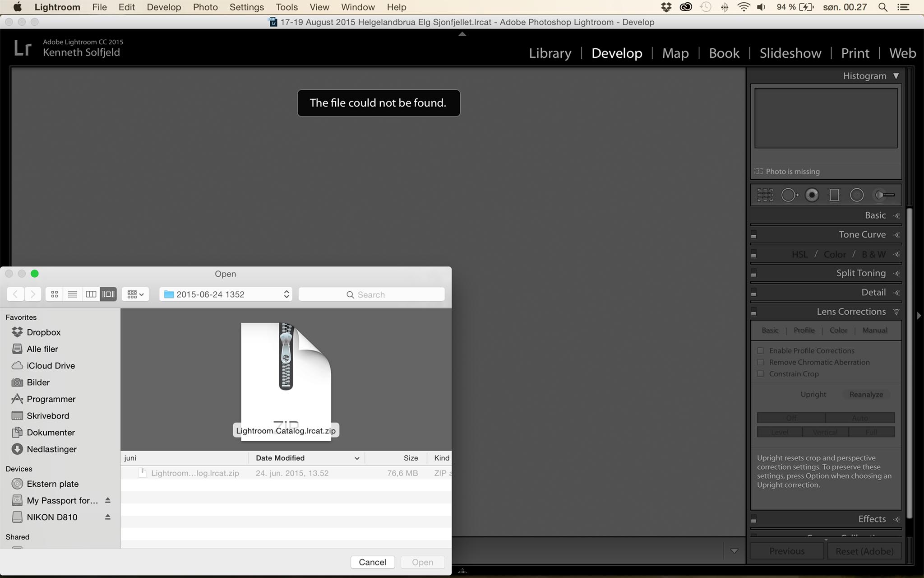The image size is (924, 578).
Task: Activate the Red Eye Correction tool
Action: tap(812, 195)
